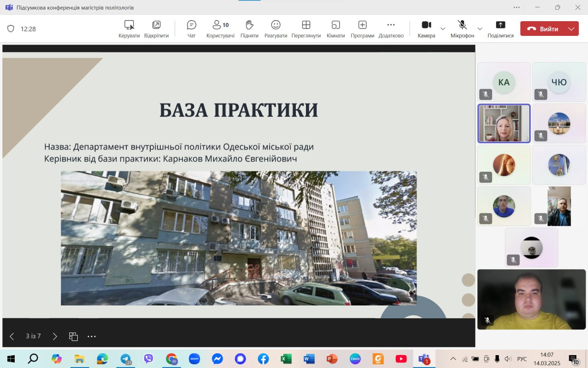
Task: Pop out shared content with Відкріпити
Action: [x=156, y=29]
